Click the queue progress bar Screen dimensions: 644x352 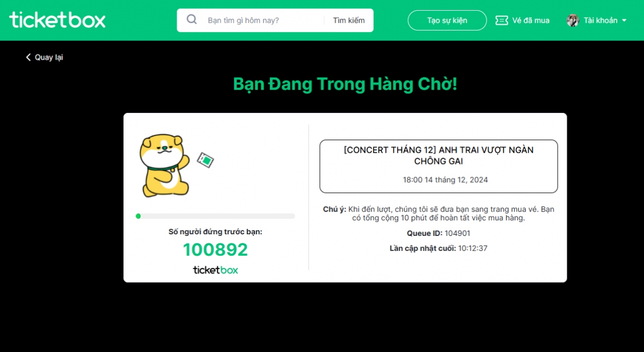(215, 216)
